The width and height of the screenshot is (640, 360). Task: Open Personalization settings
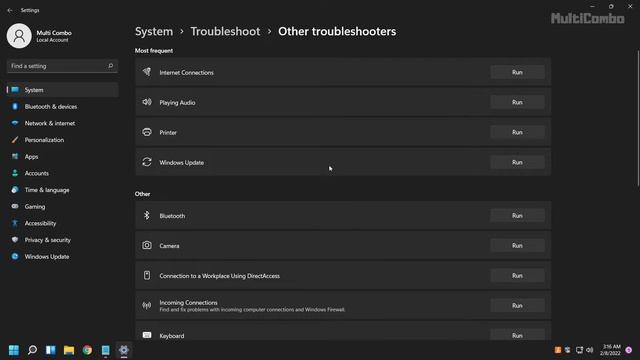coord(62,140)
